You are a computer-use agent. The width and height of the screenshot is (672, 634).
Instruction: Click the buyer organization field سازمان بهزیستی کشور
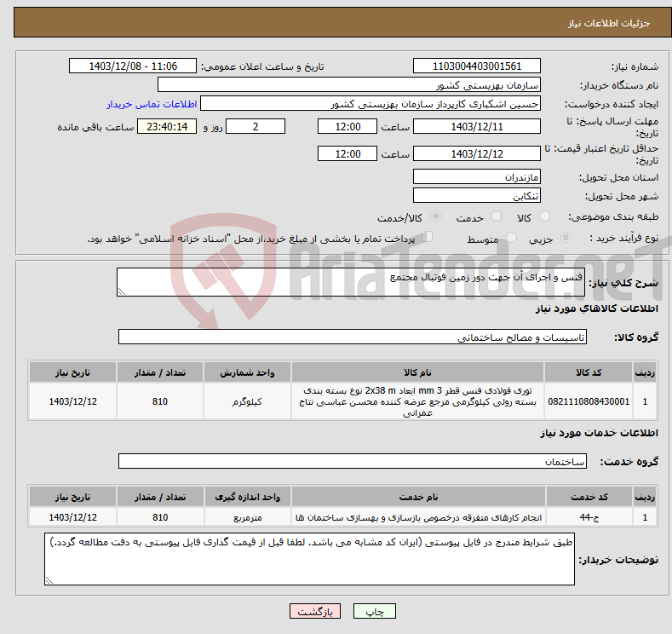click(x=349, y=84)
